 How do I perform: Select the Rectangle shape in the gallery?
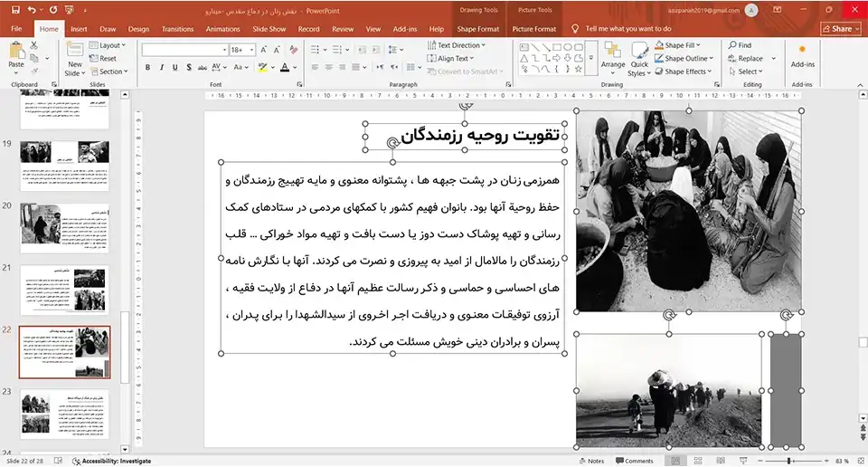(x=556, y=48)
